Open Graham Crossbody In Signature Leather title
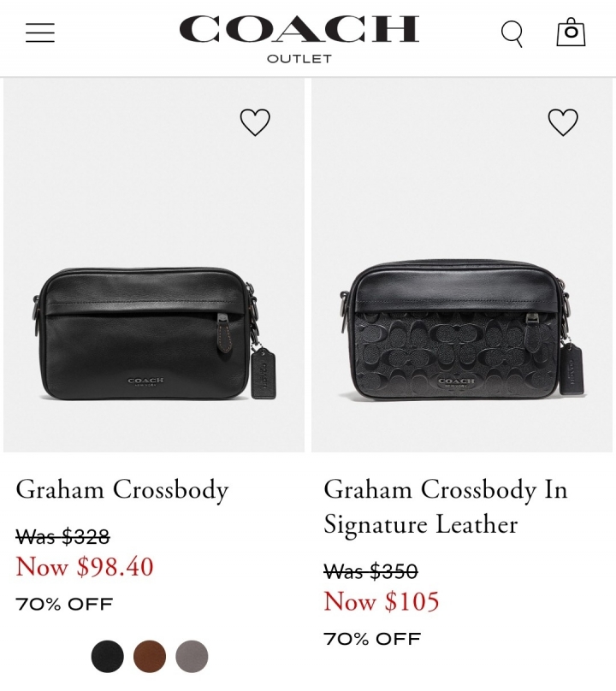This screenshot has width=616, height=691. click(x=446, y=507)
